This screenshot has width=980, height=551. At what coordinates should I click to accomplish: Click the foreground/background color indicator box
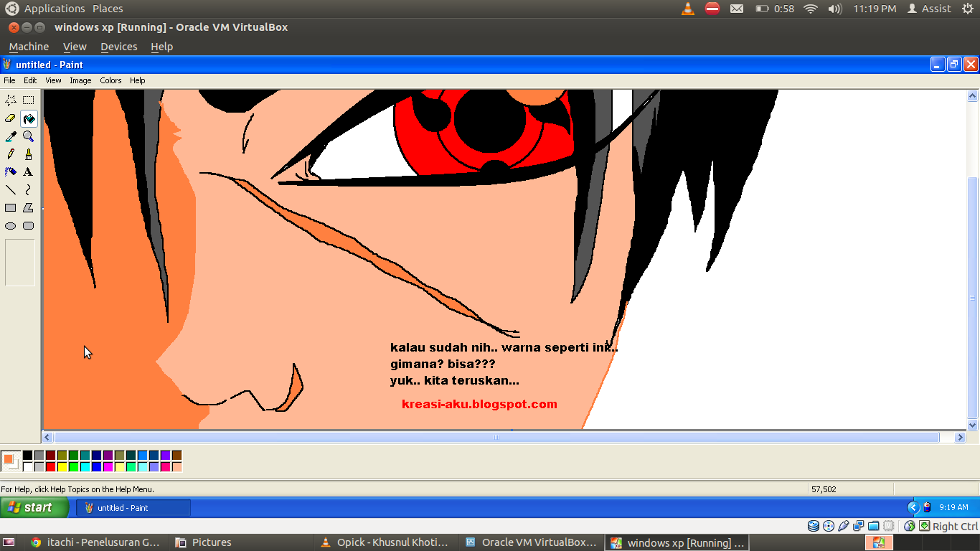point(10,461)
